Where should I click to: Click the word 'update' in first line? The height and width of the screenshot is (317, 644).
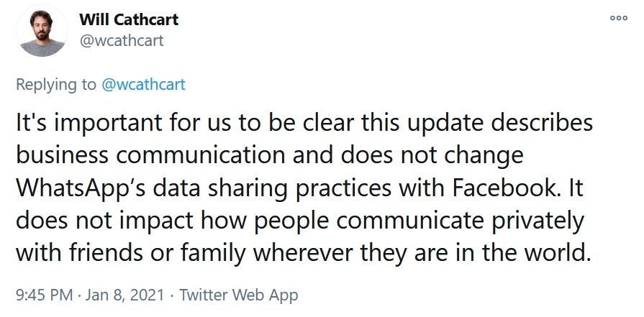(446, 124)
